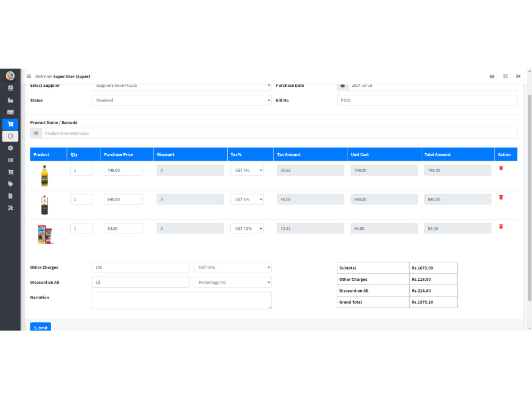The image size is (532, 399).
Task: Click the Product Name/Barcode search field
Action: coord(280,134)
